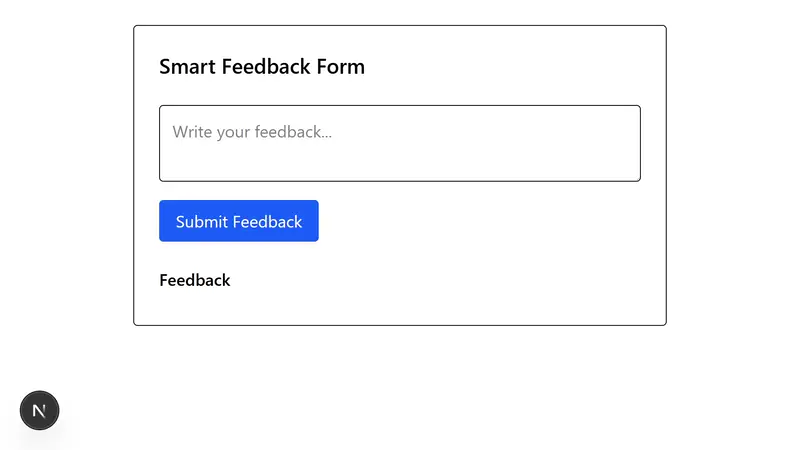
Task: Click the dark circular Next.js icon
Action: tap(40, 410)
